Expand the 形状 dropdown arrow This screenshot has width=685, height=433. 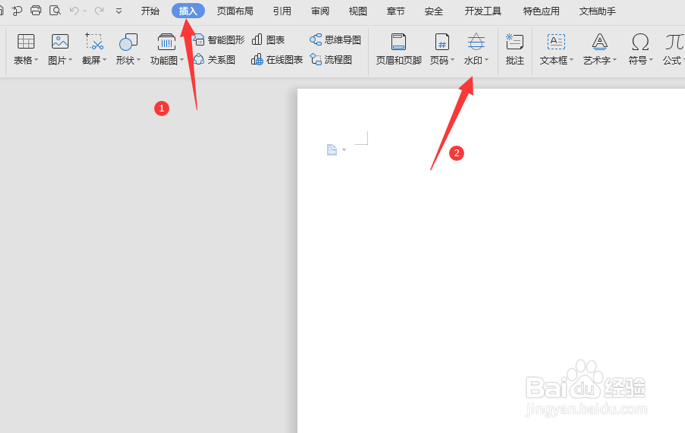point(138,60)
